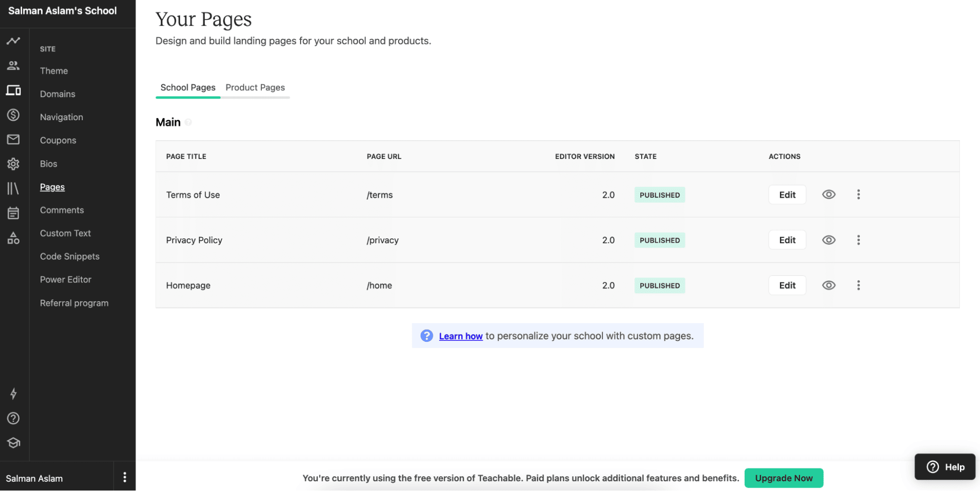The height and width of the screenshot is (491, 980).
Task: Edit the Privacy Policy page
Action: tap(787, 240)
